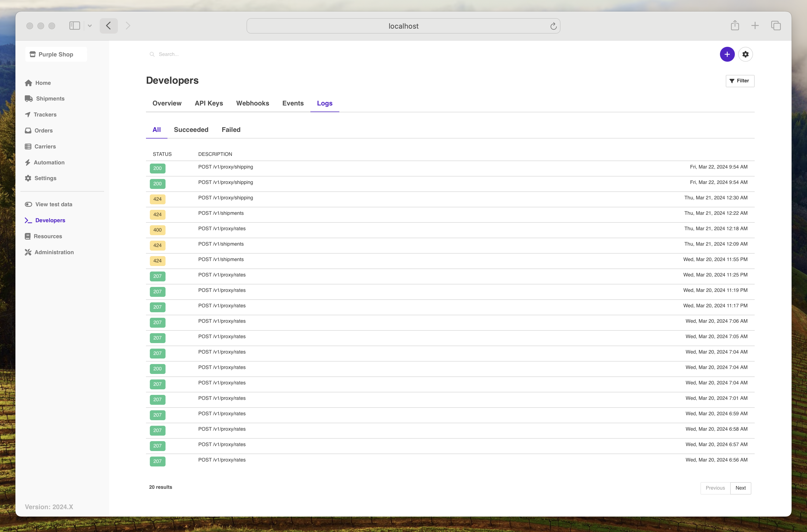Open the Filter dropdown
Viewport: 807px width, 532px height.
coord(739,81)
